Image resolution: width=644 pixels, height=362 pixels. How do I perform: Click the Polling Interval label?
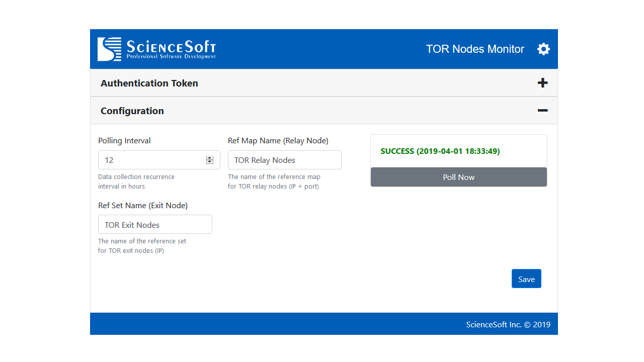[x=124, y=140]
